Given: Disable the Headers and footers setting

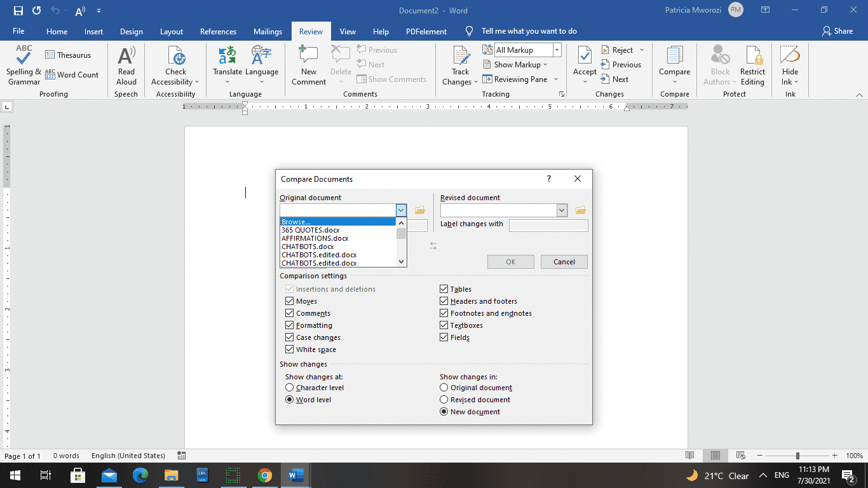Looking at the screenshot, I should (444, 301).
